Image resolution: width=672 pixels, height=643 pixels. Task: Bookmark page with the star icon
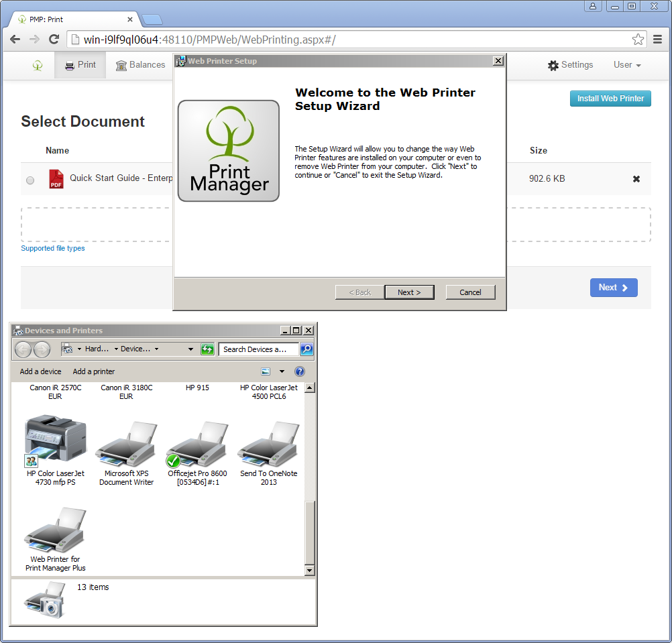[638, 40]
